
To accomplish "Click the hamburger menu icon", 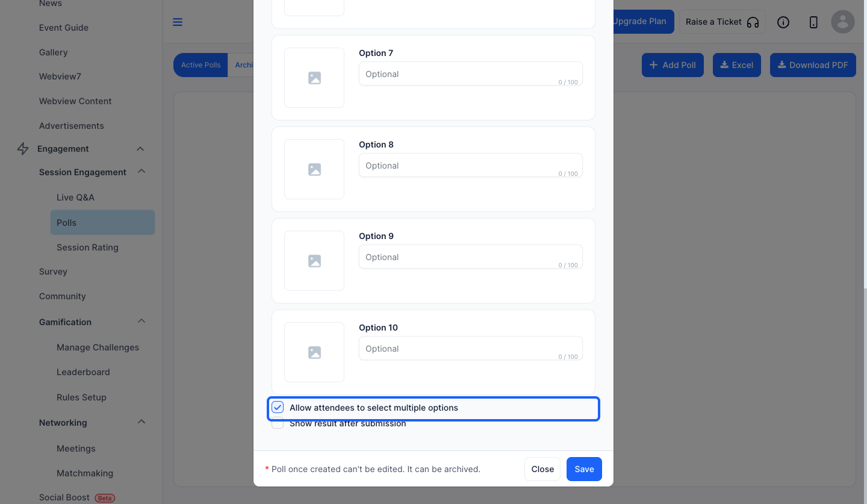I will click(x=178, y=22).
